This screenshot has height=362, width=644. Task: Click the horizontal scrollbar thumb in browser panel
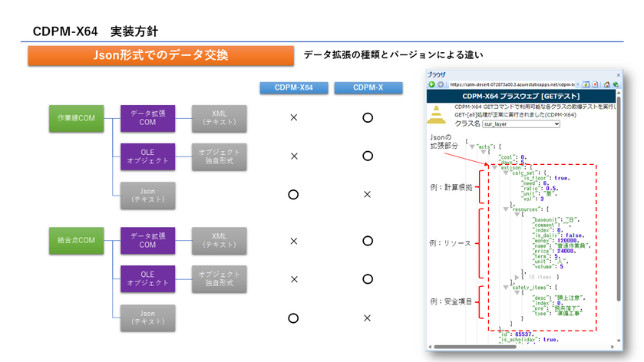click(475, 347)
